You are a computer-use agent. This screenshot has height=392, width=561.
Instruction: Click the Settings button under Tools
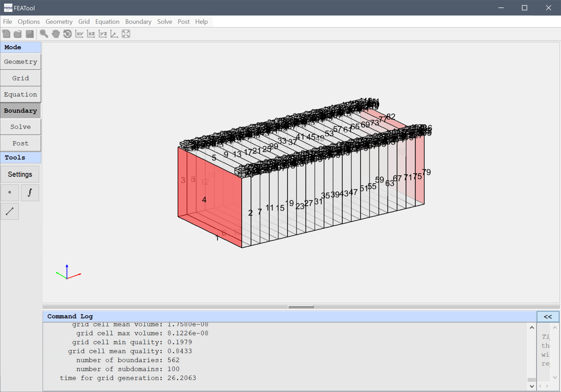pos(20,174)
